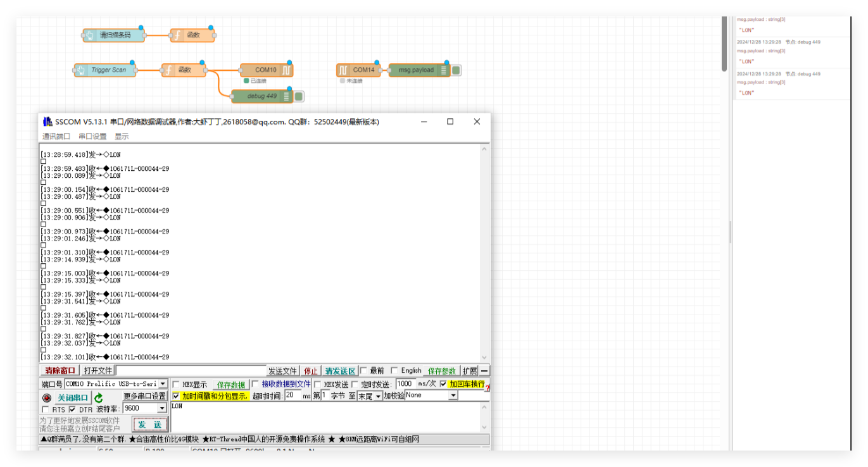
Task: Minimize the SSCOM window
Action: point(424,121)
